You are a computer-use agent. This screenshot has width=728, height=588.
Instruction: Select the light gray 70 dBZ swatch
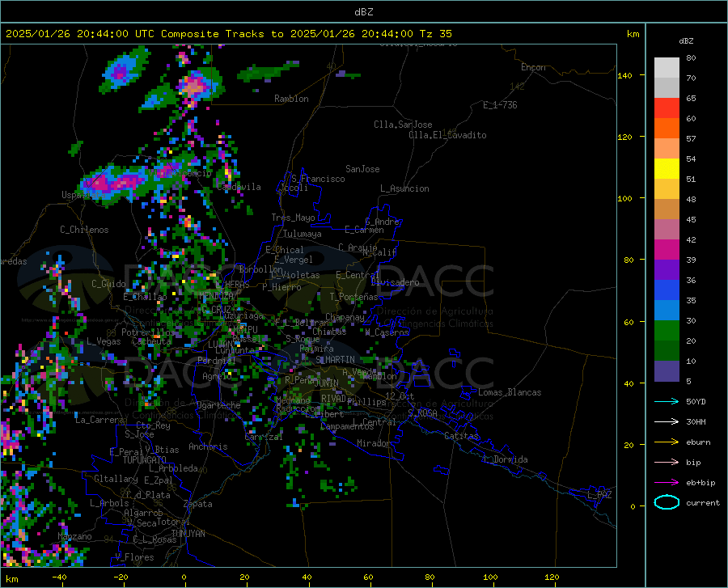tap(667, 68)
